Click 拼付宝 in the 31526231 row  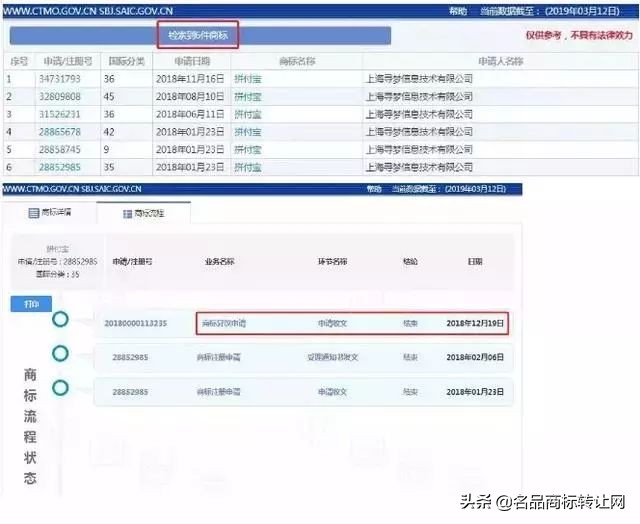point(248,114)
